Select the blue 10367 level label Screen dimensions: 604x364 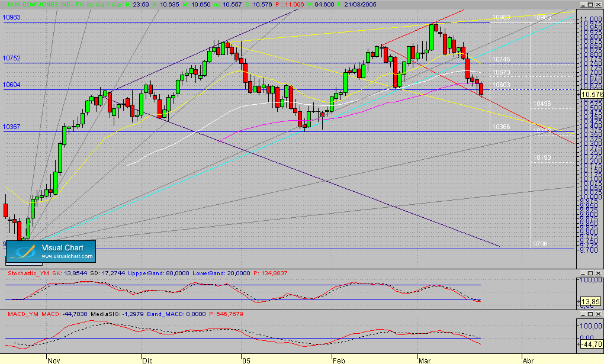click(12, 127)
